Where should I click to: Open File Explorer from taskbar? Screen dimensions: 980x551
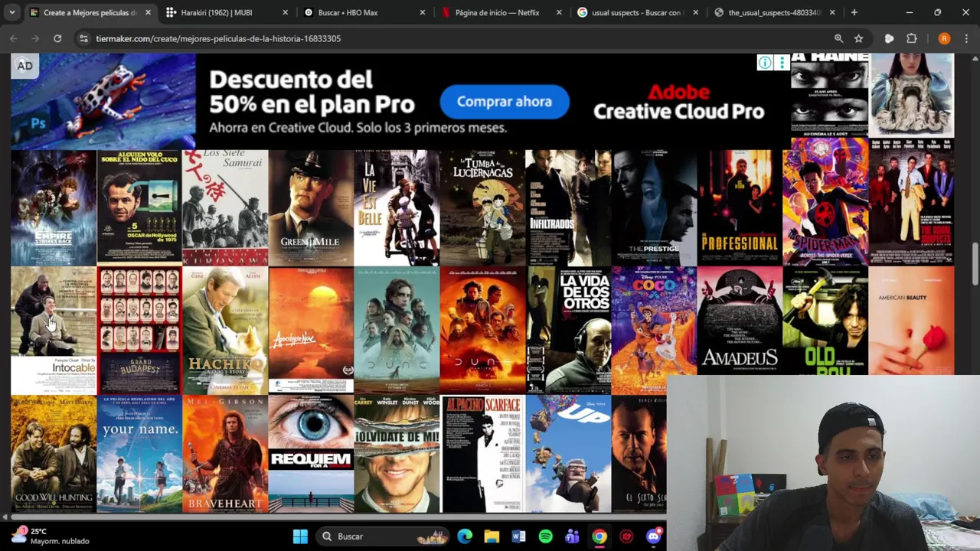[x=492, y=536]
